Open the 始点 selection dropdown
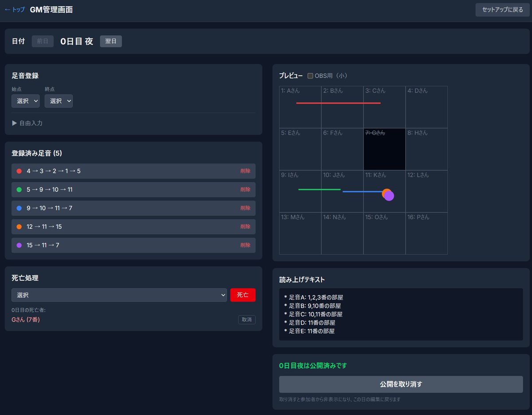The height and width of the screenshot is (415, 532). coord(26,101)
